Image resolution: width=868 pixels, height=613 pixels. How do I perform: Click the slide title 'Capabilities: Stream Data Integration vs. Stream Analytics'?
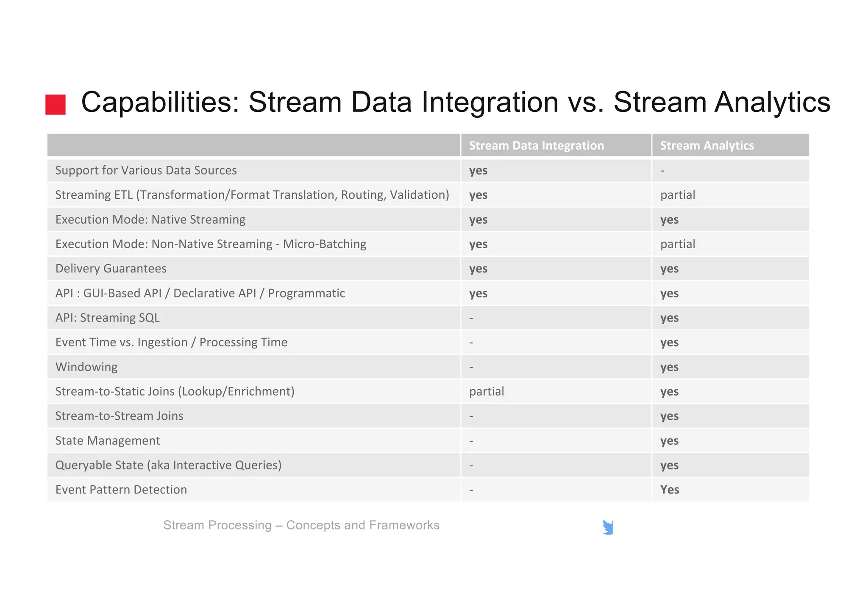point(456,102)
